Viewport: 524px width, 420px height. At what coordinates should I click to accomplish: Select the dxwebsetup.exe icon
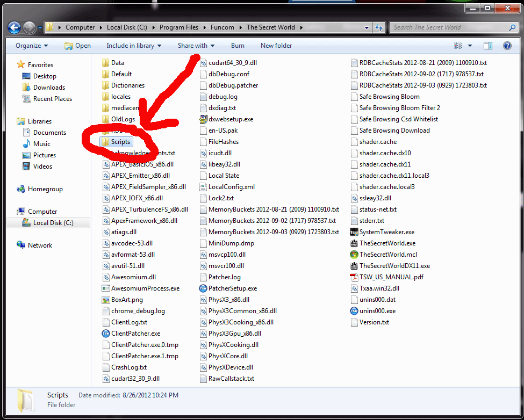point(203,119)
